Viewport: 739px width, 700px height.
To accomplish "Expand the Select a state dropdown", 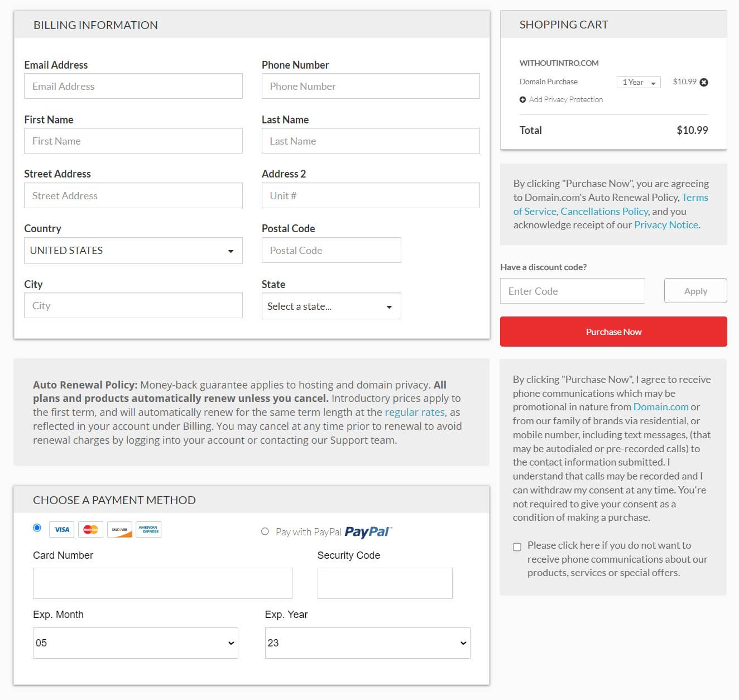I will (x=331, y=306).
